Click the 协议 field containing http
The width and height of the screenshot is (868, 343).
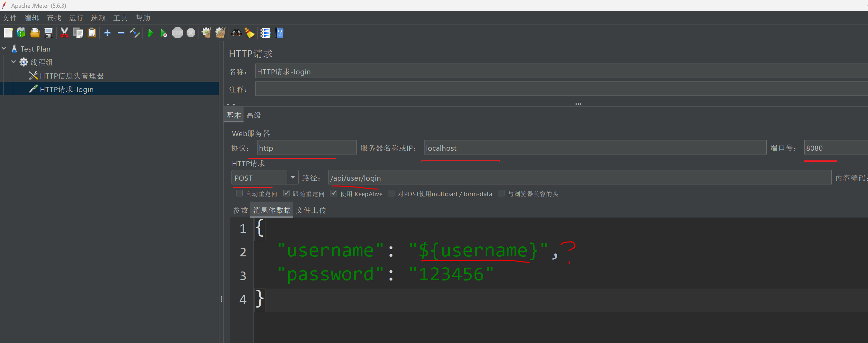pos(307,148)
